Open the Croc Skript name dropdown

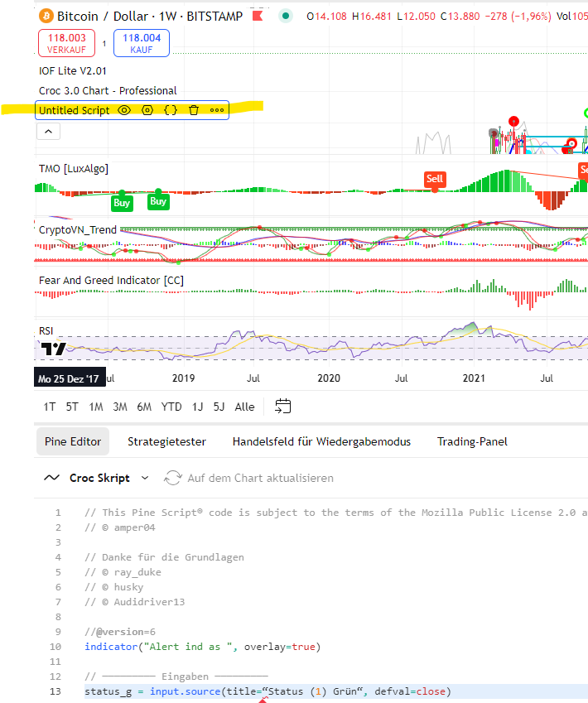coord(146,478)
